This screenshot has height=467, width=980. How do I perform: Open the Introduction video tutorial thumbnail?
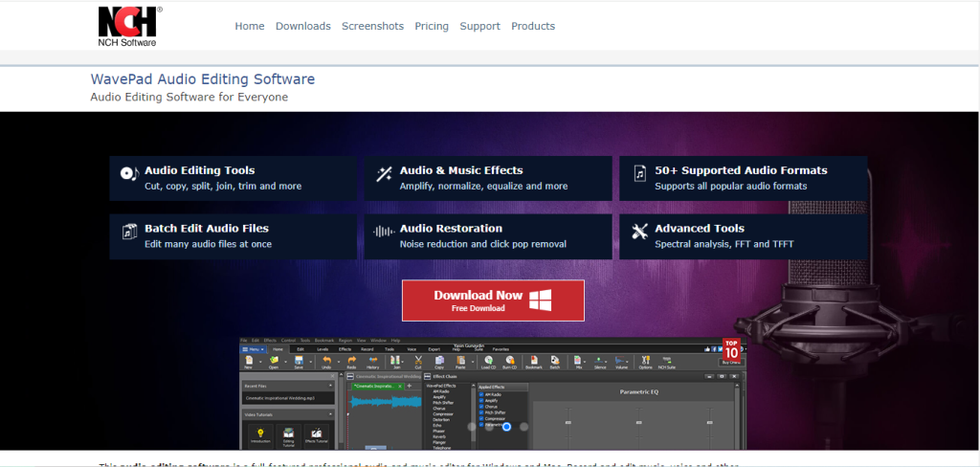(x=260, y=435)
